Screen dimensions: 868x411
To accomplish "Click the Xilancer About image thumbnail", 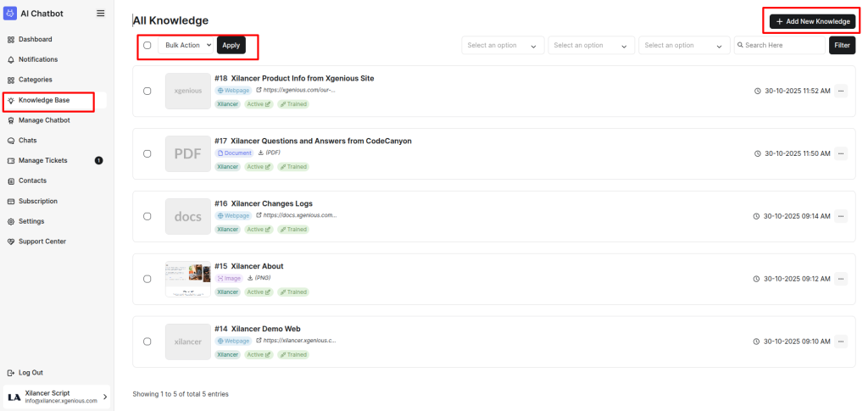I will [188, 279].
